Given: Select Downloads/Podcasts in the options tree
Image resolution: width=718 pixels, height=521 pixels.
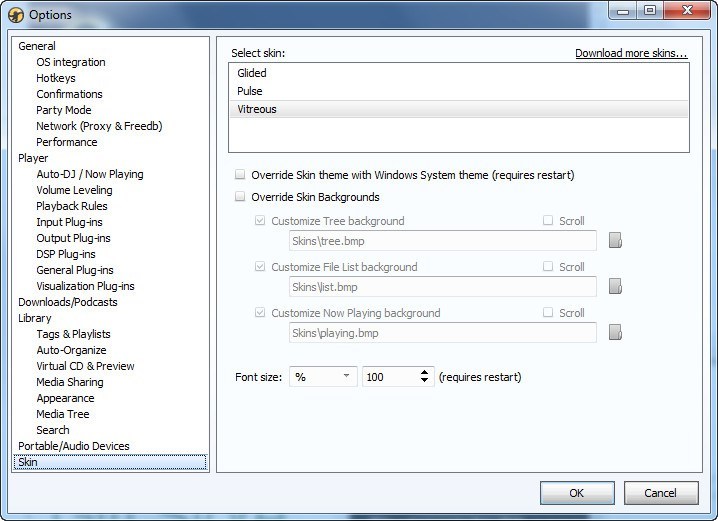Looking at the screenshot, I should 68,303.
